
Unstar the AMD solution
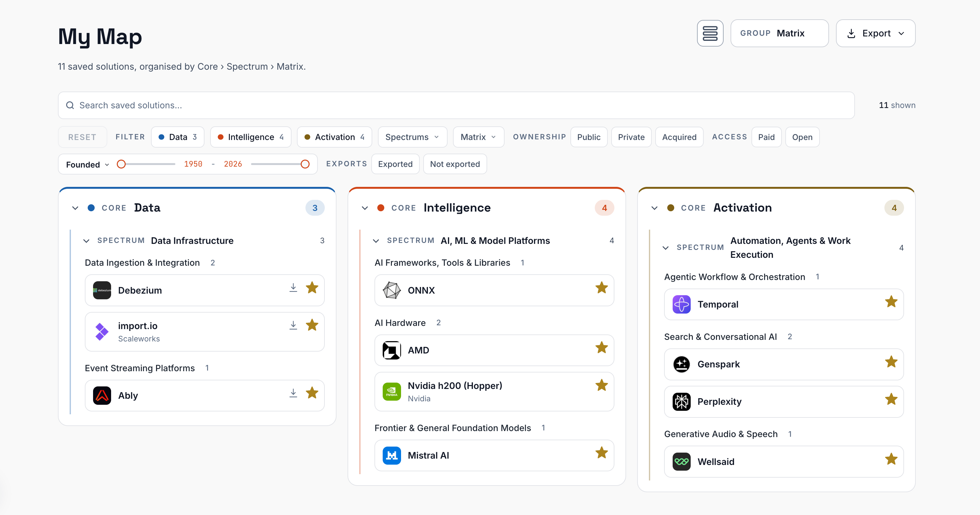coord(601,347)
